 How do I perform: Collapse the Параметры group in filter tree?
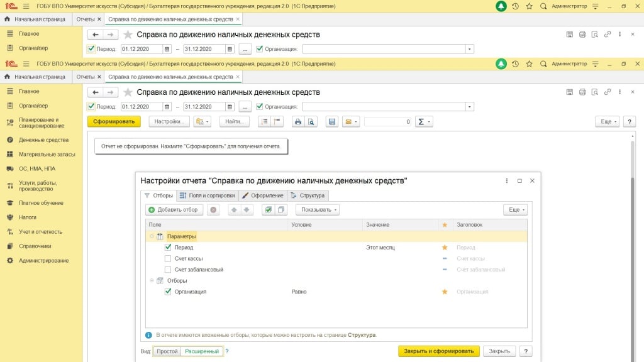tap(152, 236)
